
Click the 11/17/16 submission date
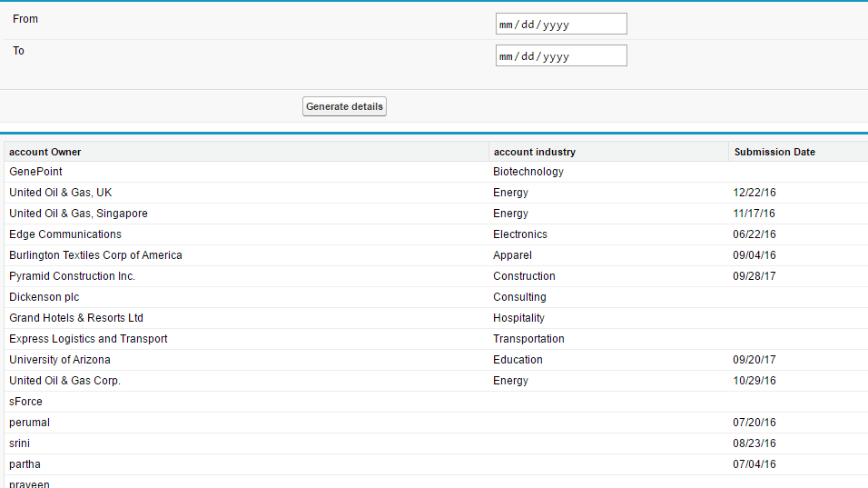point(754,214)
